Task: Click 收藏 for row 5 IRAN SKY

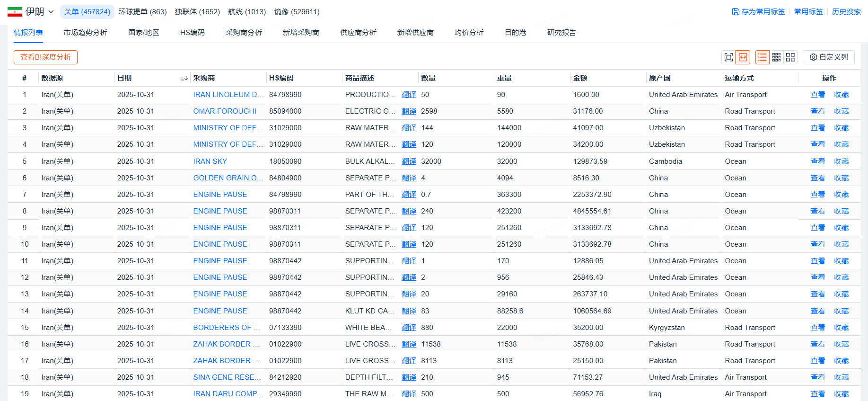Action: coord(841,161)
